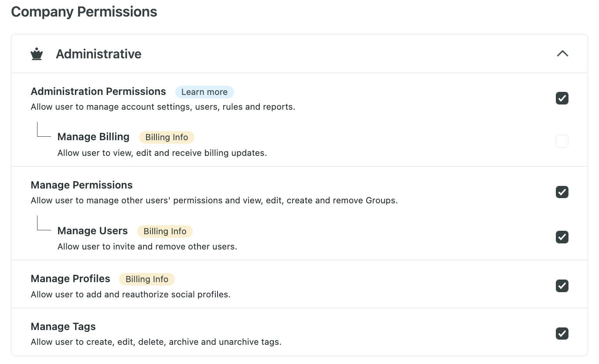Viewport: 599px width, 364px height.
Task: Click Billing Info badge beside Manage Users
Action: pos(165,231)
